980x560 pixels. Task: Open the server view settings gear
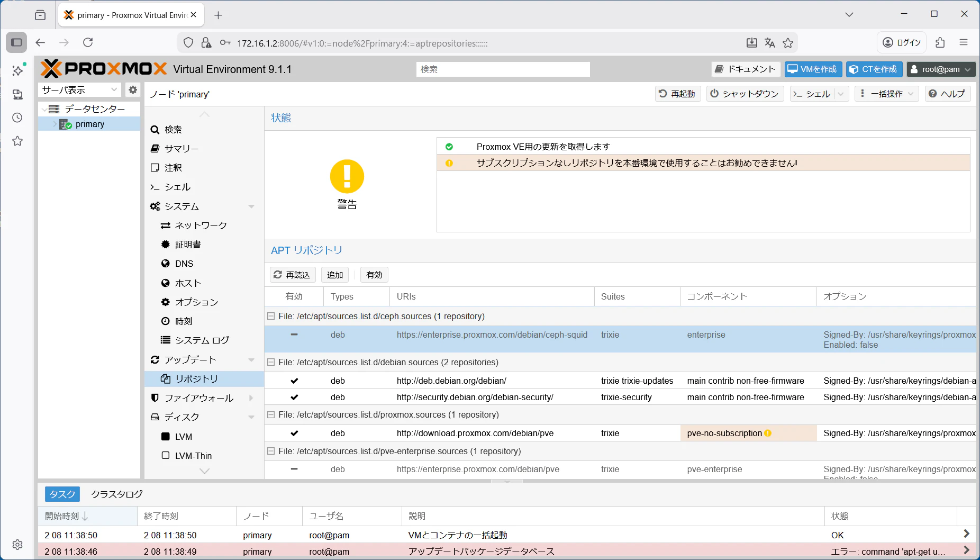tap(133, 90)
